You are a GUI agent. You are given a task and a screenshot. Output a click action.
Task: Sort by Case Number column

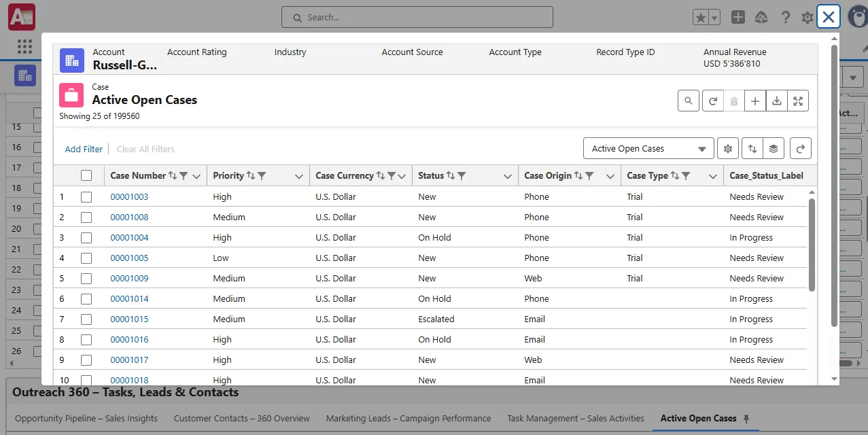(x=173, y=175)
